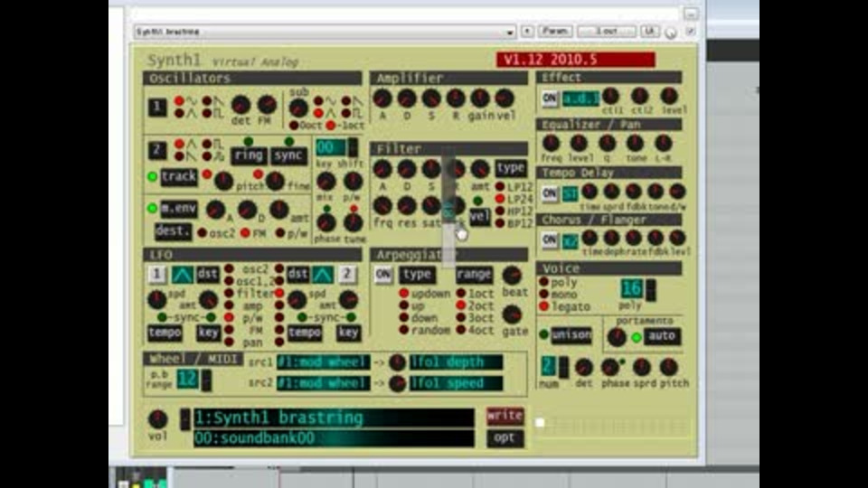Select 2oct arpeggiator range
868x488 pixels.
tap(460, 305)
